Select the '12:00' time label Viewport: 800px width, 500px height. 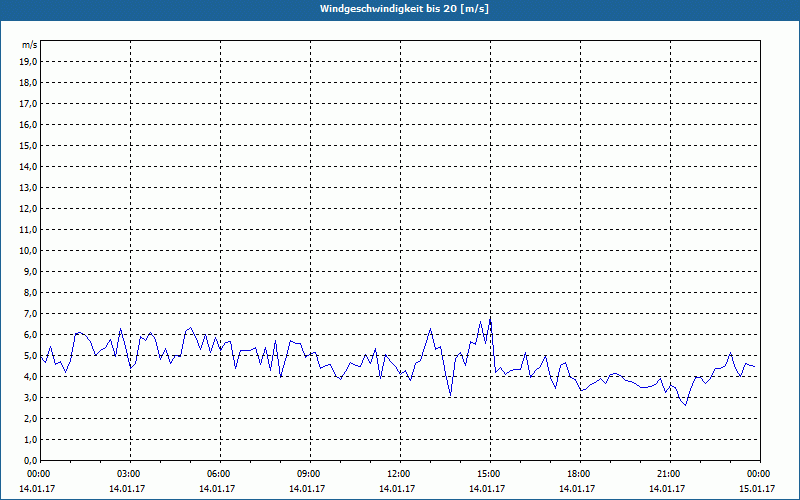398,474
